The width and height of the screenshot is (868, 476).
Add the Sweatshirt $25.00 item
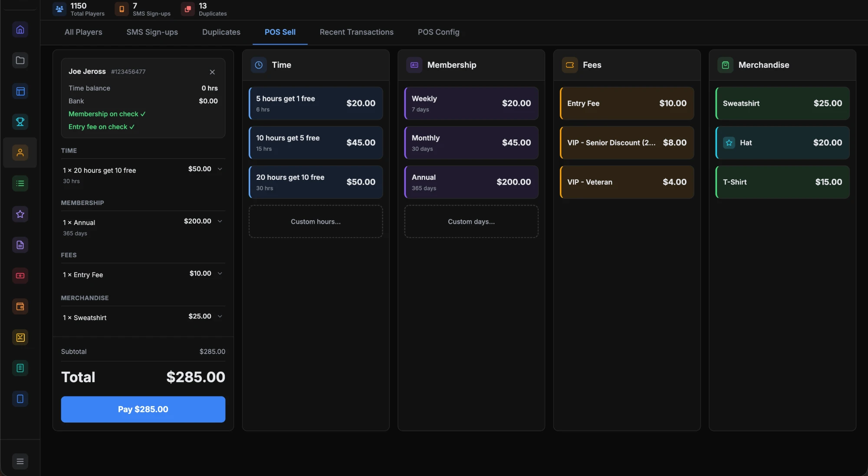coord(782,103)
